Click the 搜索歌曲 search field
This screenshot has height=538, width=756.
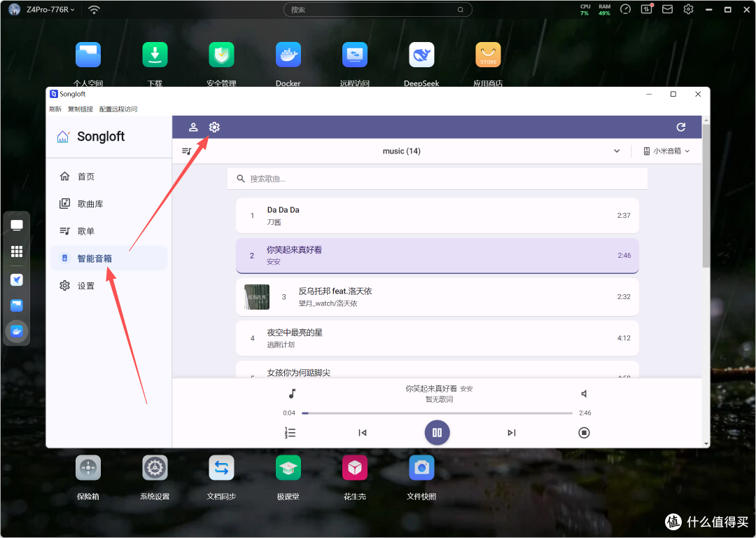point(437,179)
